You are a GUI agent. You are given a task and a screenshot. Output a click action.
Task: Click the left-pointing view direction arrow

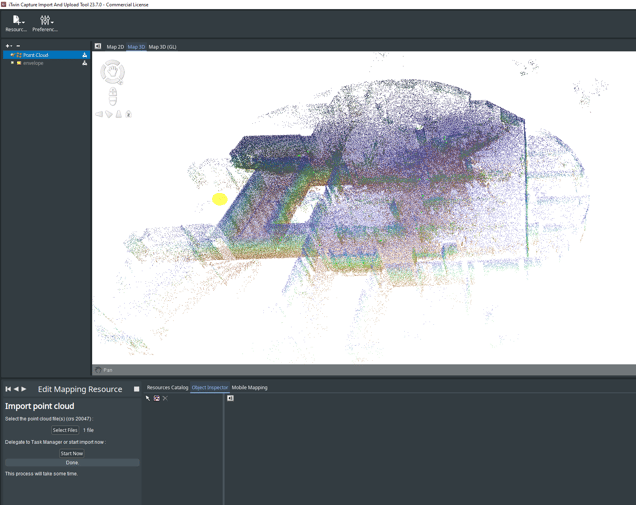(x=100, y=115)
